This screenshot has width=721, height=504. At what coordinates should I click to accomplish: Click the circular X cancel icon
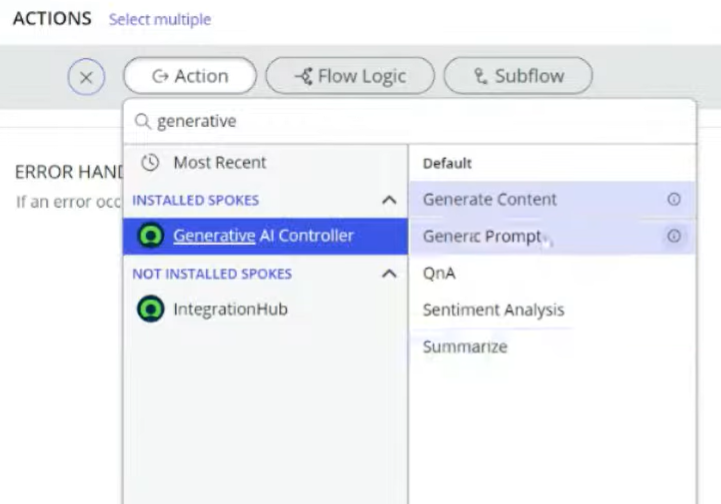[x=86, y=77]
